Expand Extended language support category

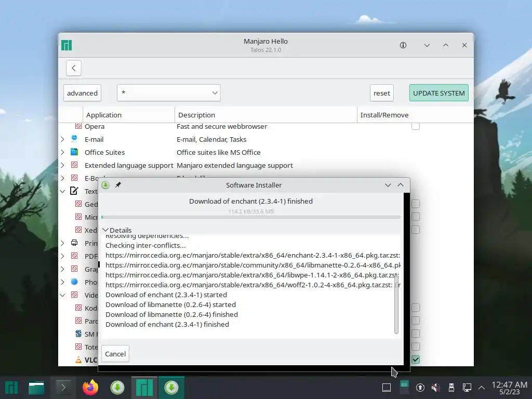click(62, 165)
